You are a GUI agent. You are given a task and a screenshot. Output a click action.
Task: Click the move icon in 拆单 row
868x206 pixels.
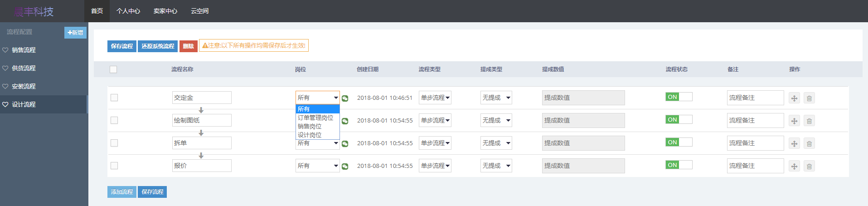click(794, 143)
